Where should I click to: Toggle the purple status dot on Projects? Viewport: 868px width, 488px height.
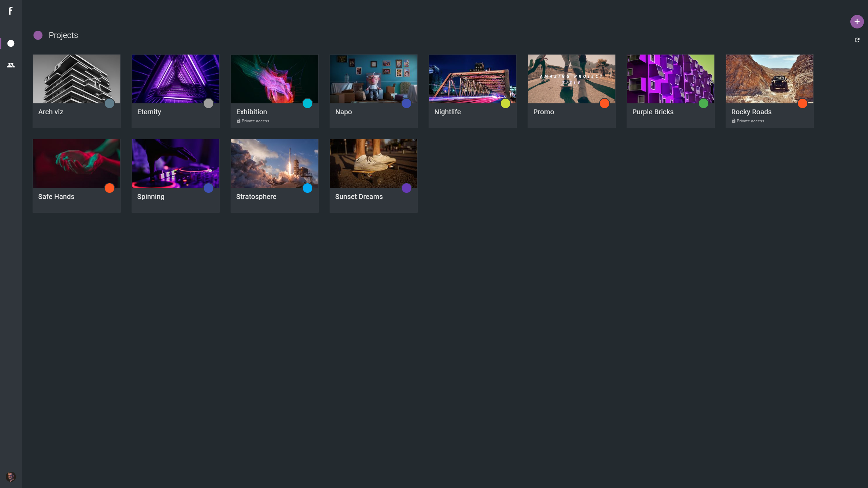click(38, 35)
